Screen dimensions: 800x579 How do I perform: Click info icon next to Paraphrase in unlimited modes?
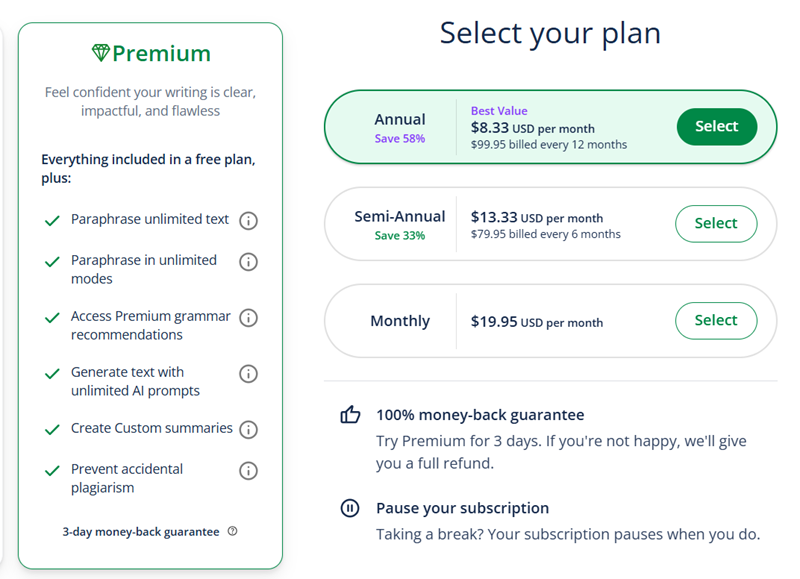tap(249, 262)
